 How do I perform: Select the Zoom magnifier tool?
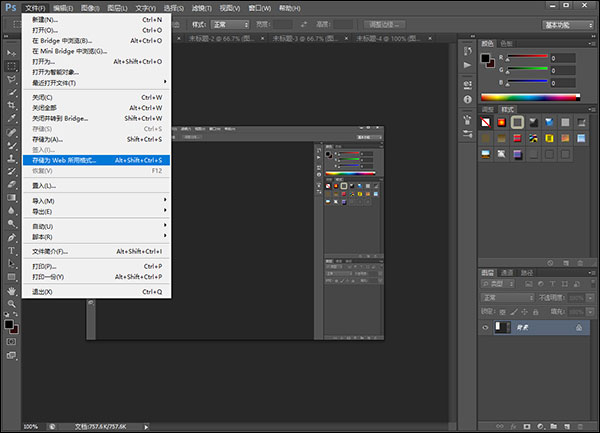click(12, 303)
